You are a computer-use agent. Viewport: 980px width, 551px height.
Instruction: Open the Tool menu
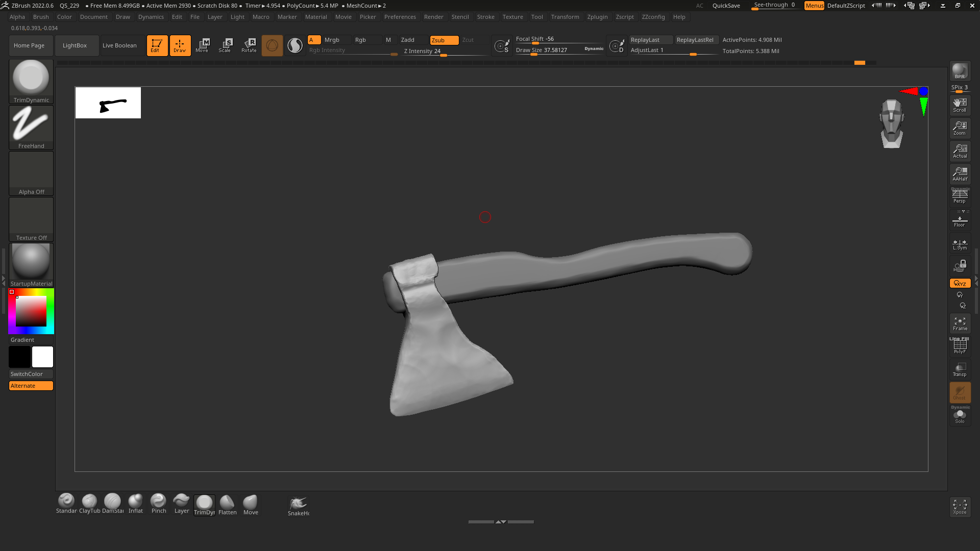pyautogui.click(x=537, y=17)
